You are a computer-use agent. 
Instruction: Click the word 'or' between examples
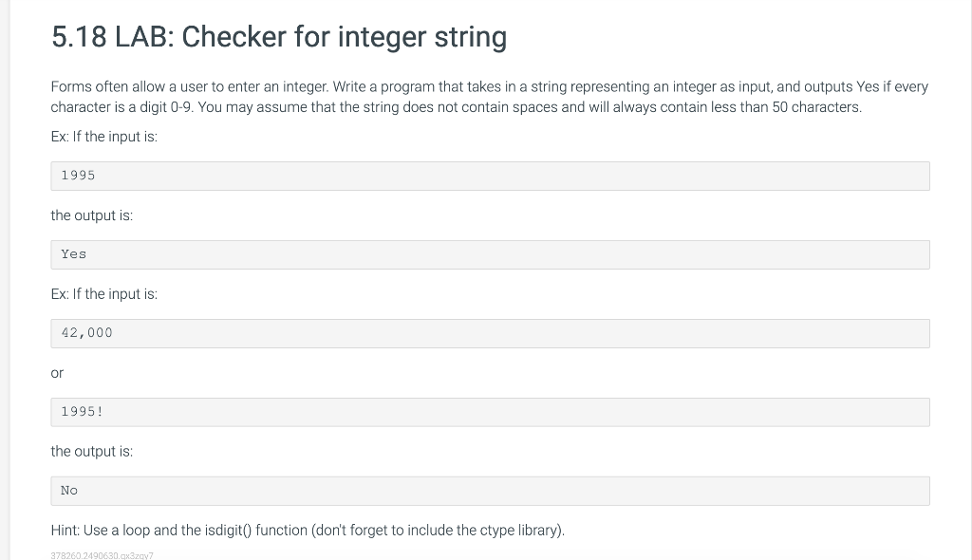click(57, 373)
